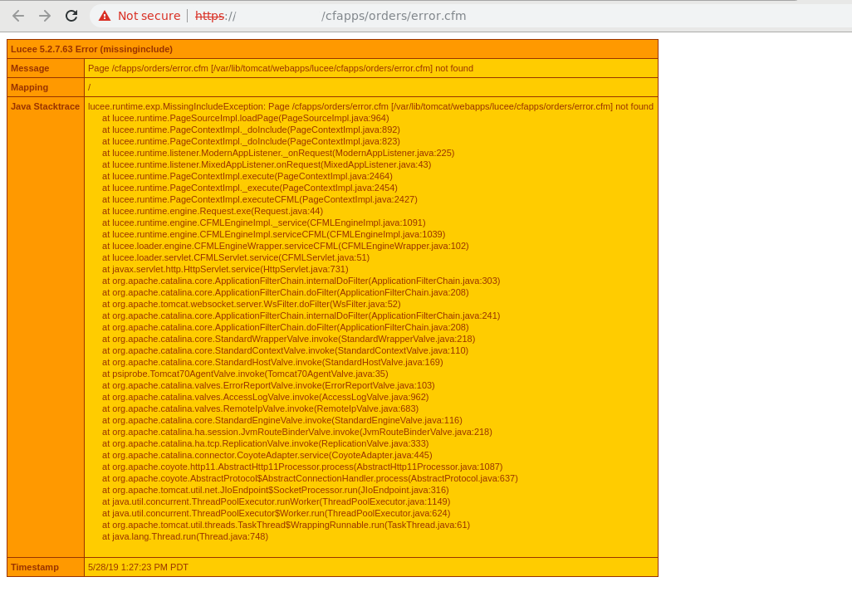The width and height of the screenshot is (852, 616).
Task: Select the Message cell 'Page /cfapps/orders/error.cfm ... not found' text
Action: tap(281, 68)
